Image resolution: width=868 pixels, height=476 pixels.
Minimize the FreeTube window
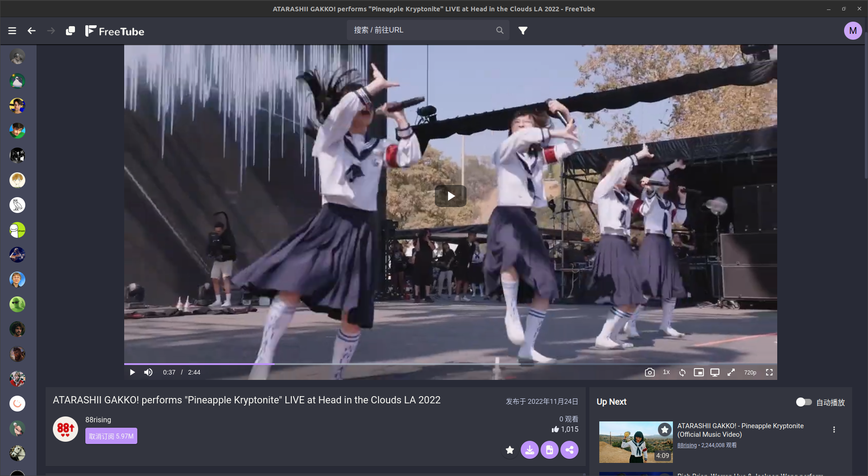click(829, 9)
